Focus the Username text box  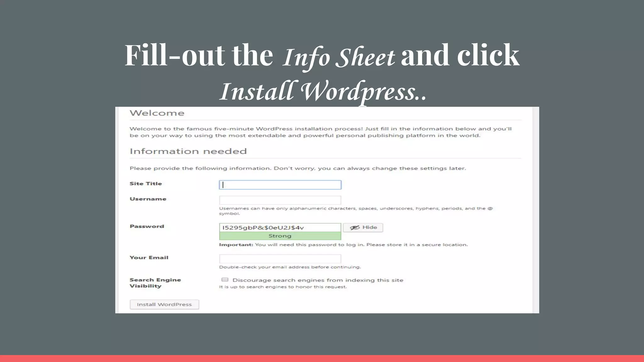click(x=280, y=200)
